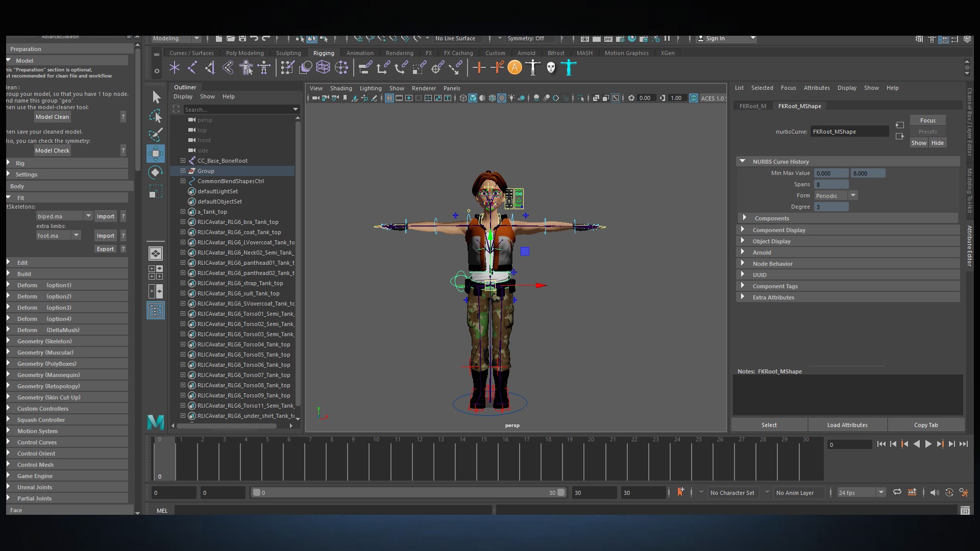The image size is (980, 551).
Task: Expand the Components section in Attribute Editor
Action: pyautogui.click(x=848, y=218)
